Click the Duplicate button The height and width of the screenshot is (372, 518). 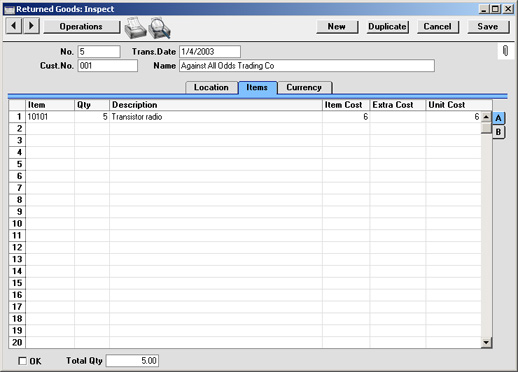pos(387,26)
